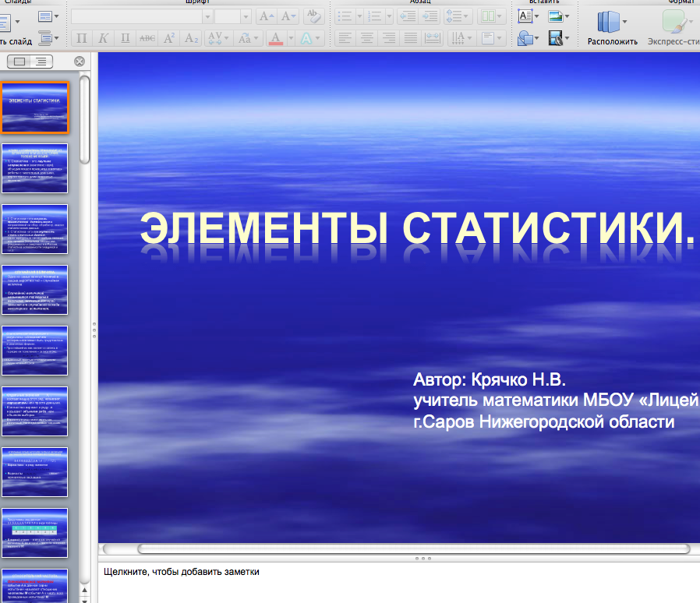Click the horizontal slide scrollbar
This screenshot has height=603, width=700.
pyautogui.click(x=414, y=548)
